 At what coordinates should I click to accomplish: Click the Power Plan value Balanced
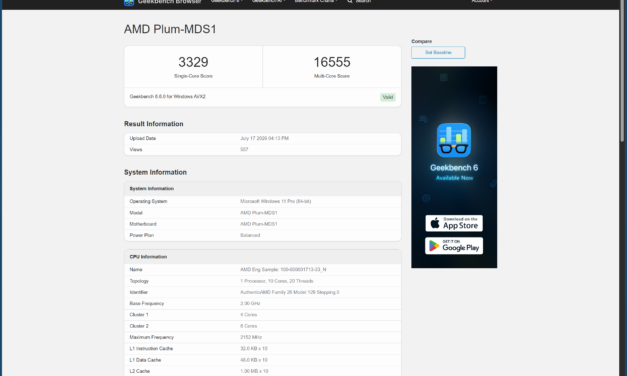pos(250,235)
